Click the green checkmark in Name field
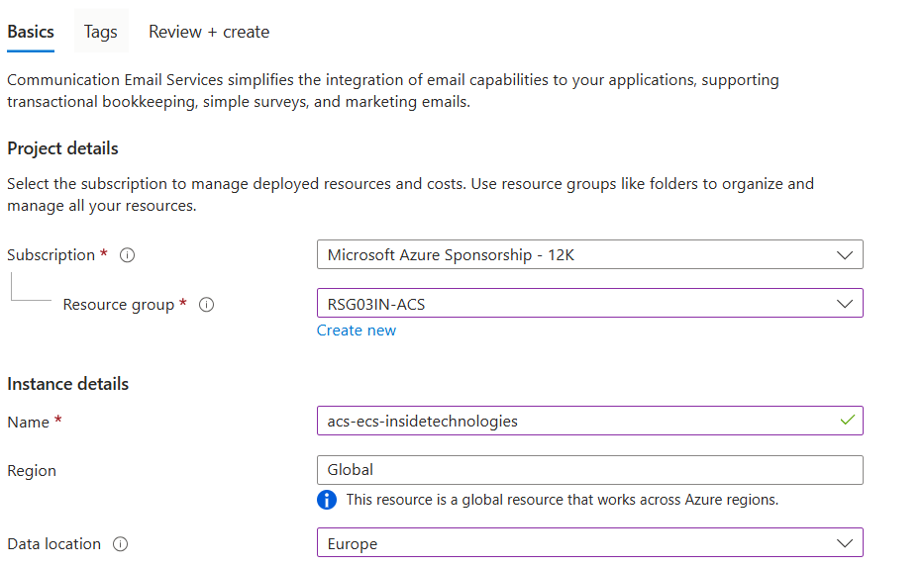 [847, 421]
